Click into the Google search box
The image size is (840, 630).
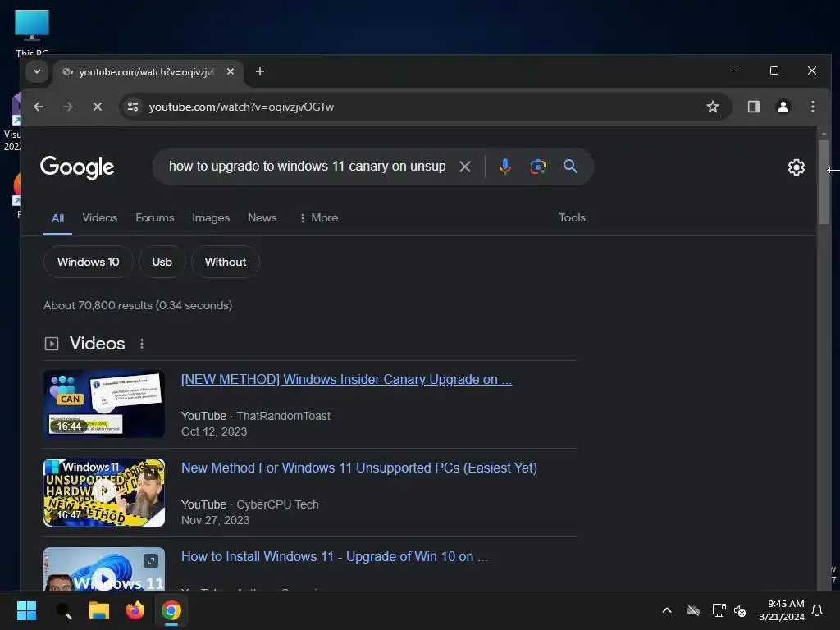[308, 167]
